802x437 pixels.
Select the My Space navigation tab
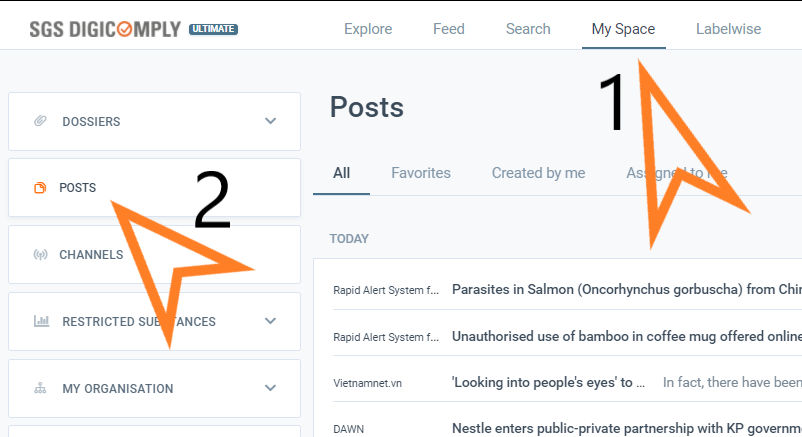tap(623, 29)
